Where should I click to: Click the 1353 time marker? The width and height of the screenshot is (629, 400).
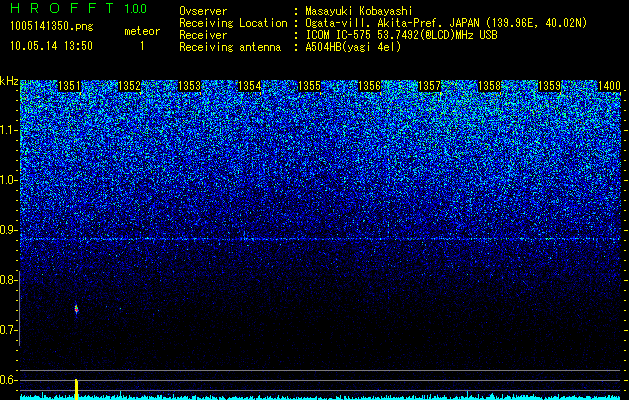tap(189, 86)
